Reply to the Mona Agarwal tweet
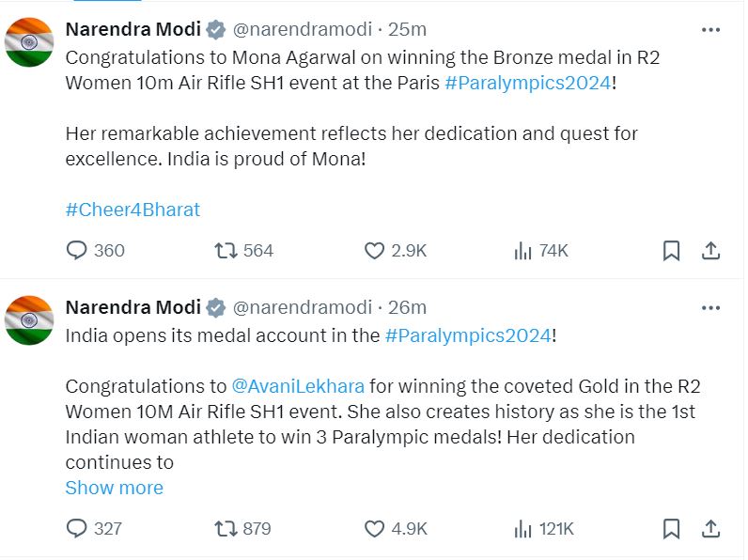 77,250
